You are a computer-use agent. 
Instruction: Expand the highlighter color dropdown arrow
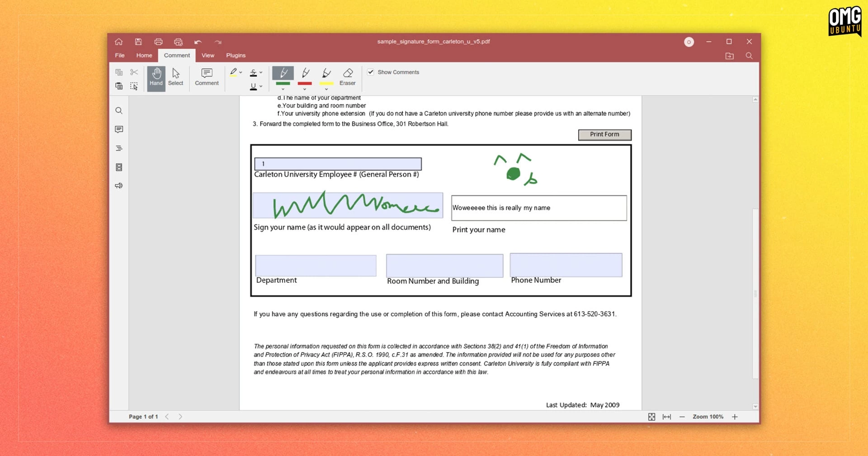(241, 72)
